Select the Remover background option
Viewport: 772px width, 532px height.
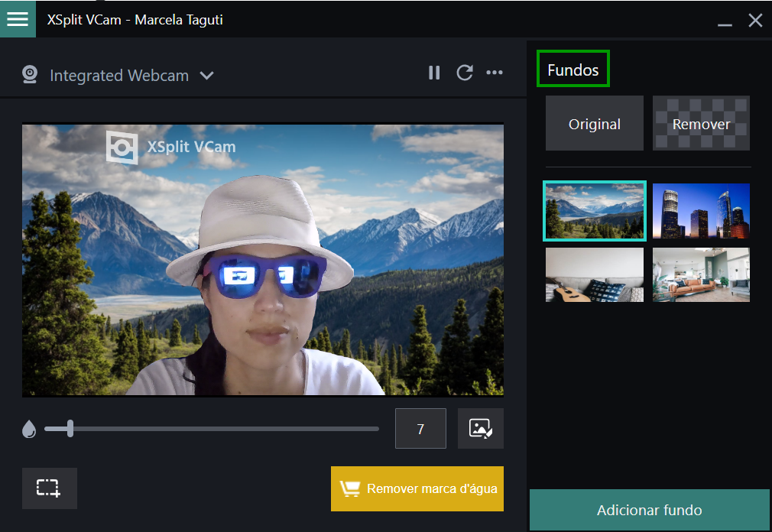701,124
